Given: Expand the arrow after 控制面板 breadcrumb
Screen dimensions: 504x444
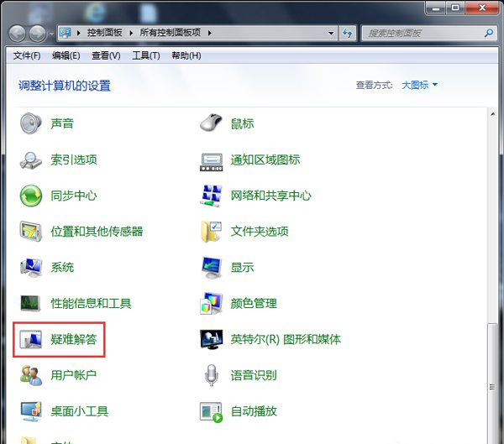Looking at the screenshot, I should [x=131, y=33].
